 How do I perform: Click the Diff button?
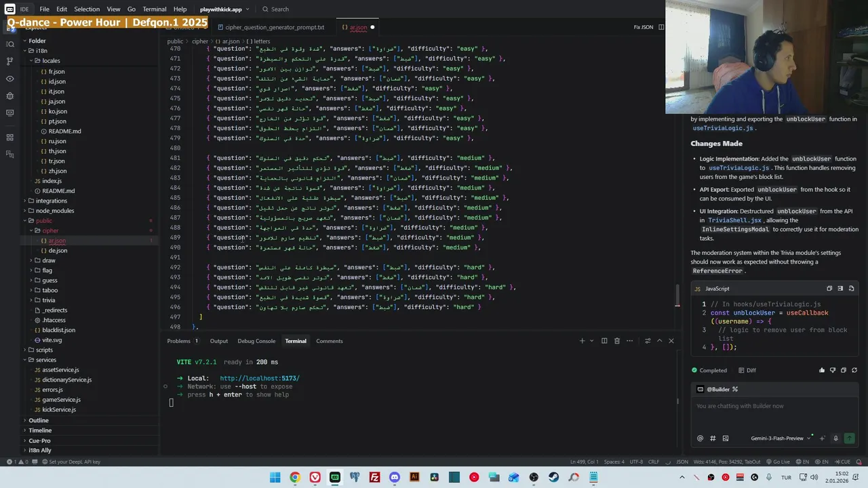(747, 370)
